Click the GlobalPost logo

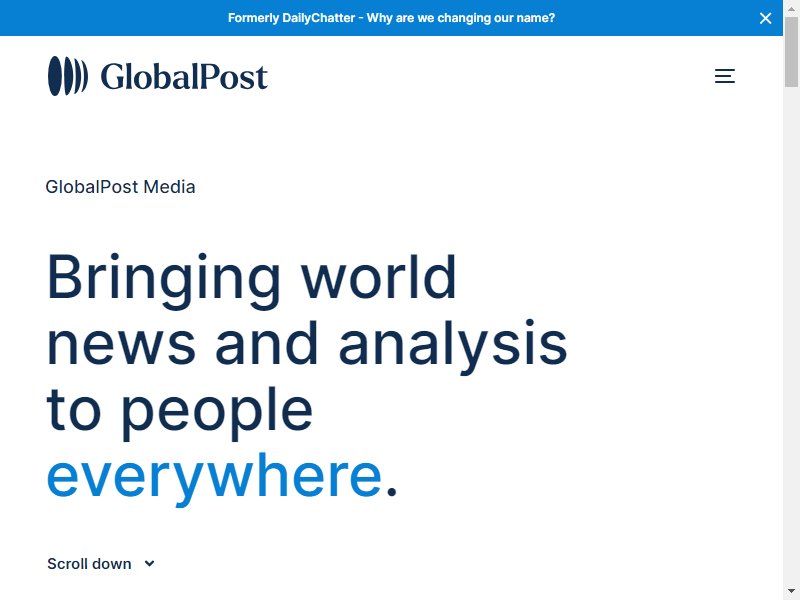[158, 76]
